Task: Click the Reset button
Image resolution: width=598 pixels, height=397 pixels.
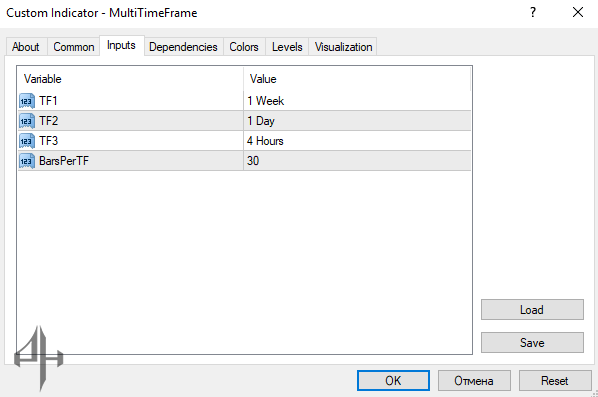Action: tap(555, 381)
